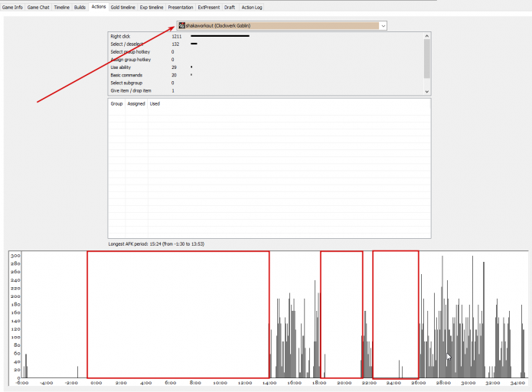Click the Longest AFK period text
The width and height of the screenshot is (532, 392).
[x=156, y=244]
